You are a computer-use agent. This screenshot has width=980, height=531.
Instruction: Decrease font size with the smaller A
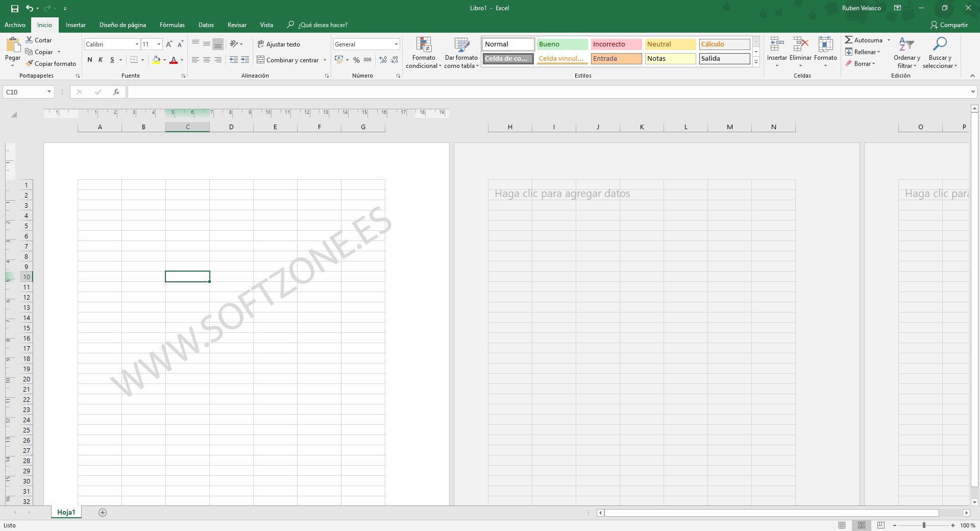(x=180, y=44)
